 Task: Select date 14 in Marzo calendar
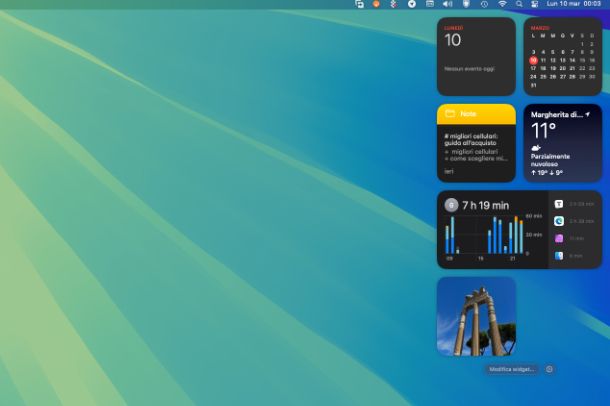point(572,60)
